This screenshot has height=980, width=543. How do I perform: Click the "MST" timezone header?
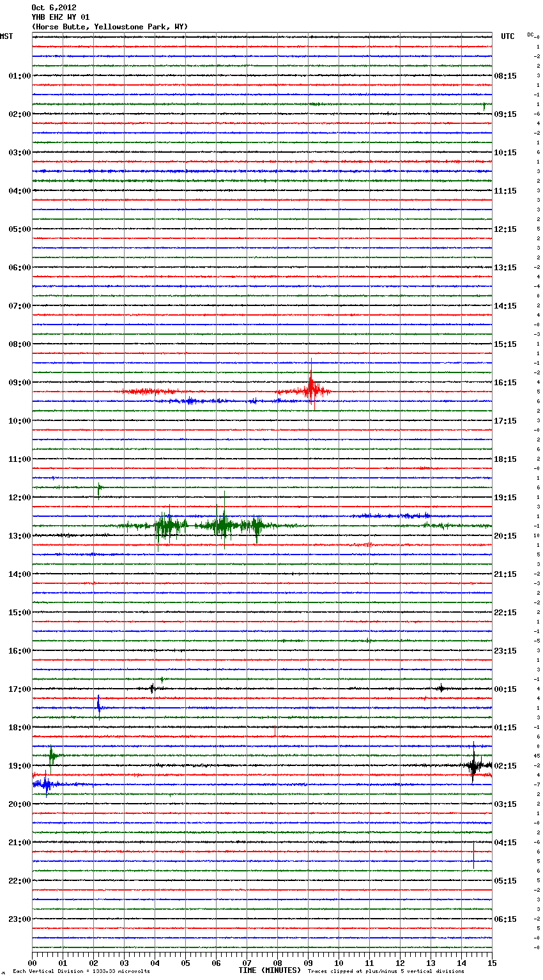(6, 36)
